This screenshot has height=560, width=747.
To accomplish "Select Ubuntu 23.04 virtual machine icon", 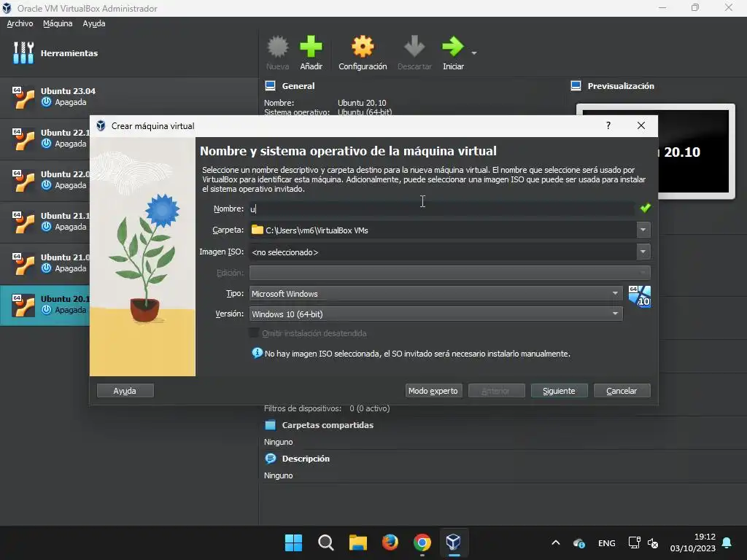I will point(23,97).
